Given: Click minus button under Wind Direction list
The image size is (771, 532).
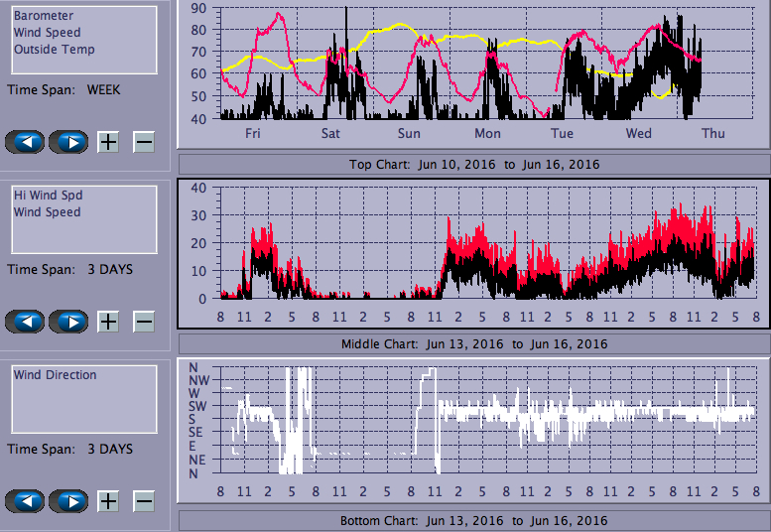Looking at the screenshot, I should tap(144, 501).
